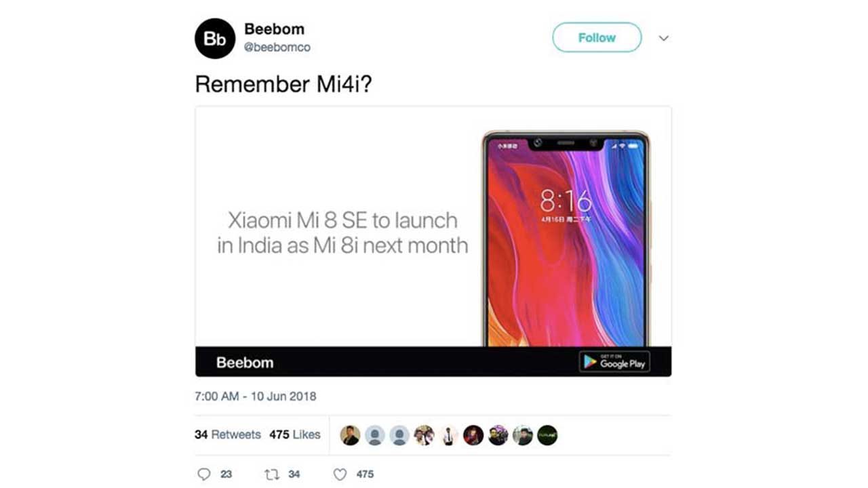Open the Google Play badge

(x=614, y=362)
